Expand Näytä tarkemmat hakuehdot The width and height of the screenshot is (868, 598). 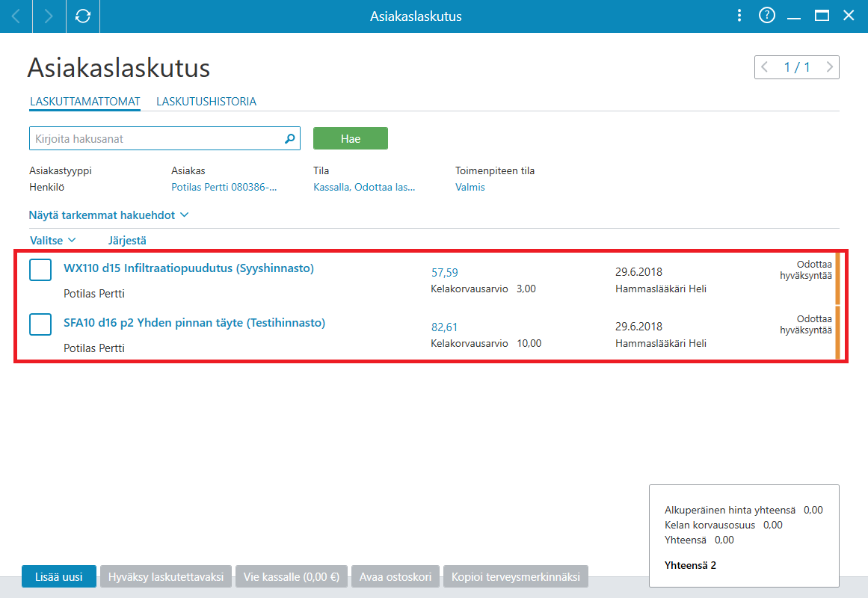108,215
